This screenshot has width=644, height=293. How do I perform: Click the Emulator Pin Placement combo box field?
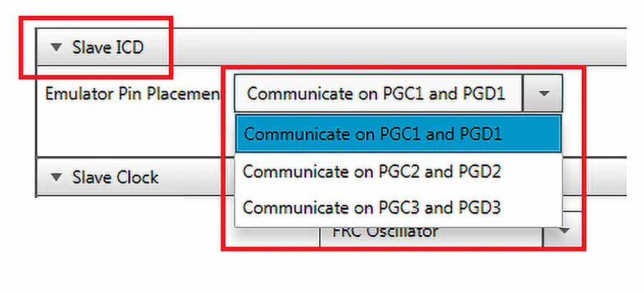378,94
